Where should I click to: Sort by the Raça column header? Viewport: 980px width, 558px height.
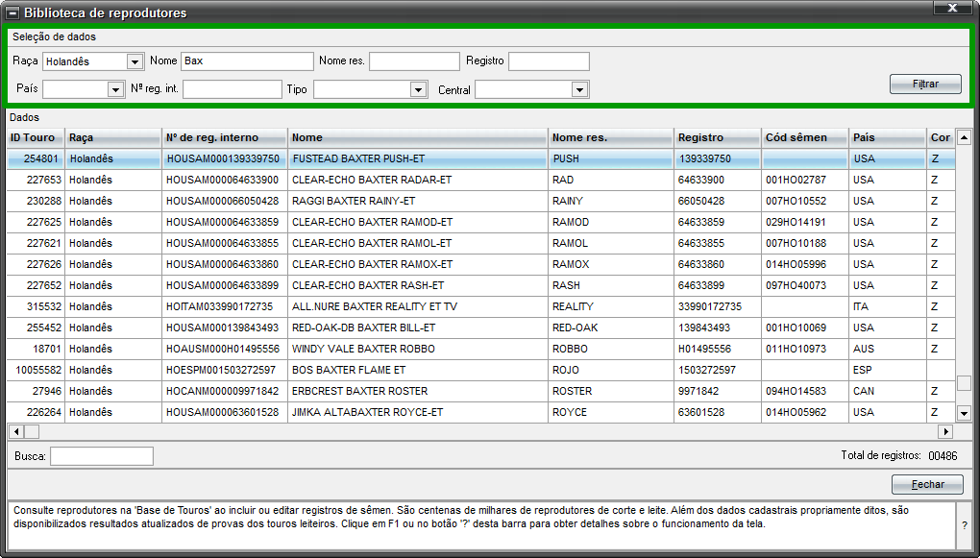(113, 137)
